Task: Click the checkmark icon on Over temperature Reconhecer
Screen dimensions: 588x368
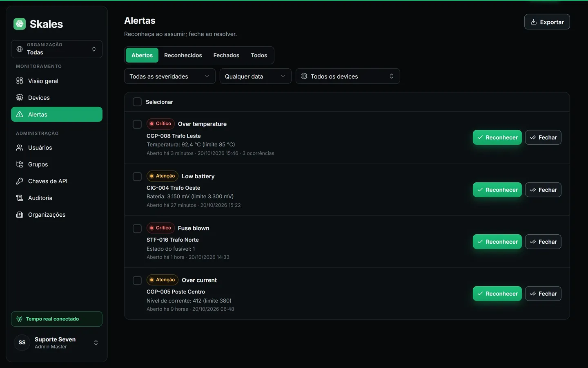Action: point(480,137)
